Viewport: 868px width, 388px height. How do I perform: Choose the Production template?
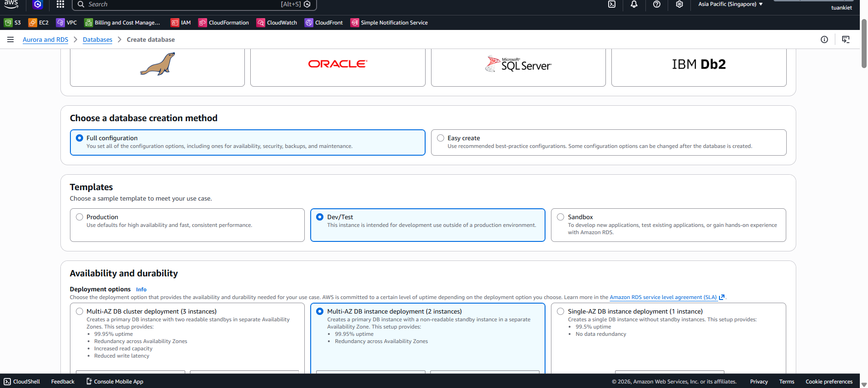click(79, 217)
